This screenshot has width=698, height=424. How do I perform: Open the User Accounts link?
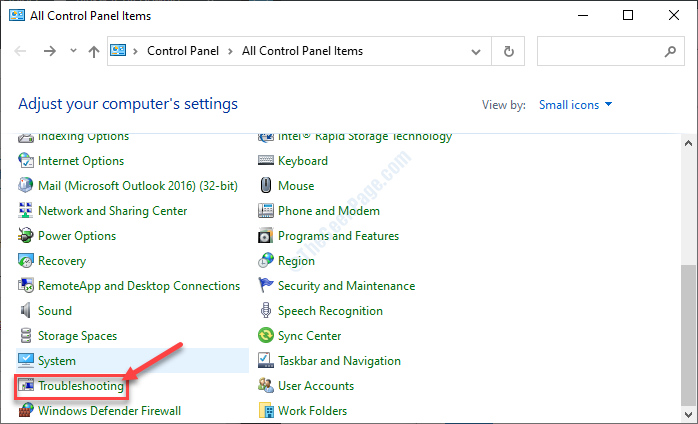point(316,386)
